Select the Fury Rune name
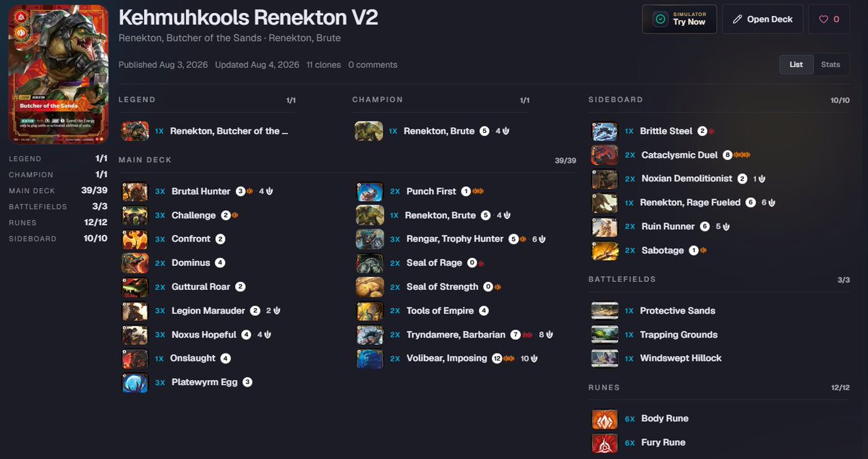Image resolution: width=868 pixels, height=459 pixels. point(663,442)
